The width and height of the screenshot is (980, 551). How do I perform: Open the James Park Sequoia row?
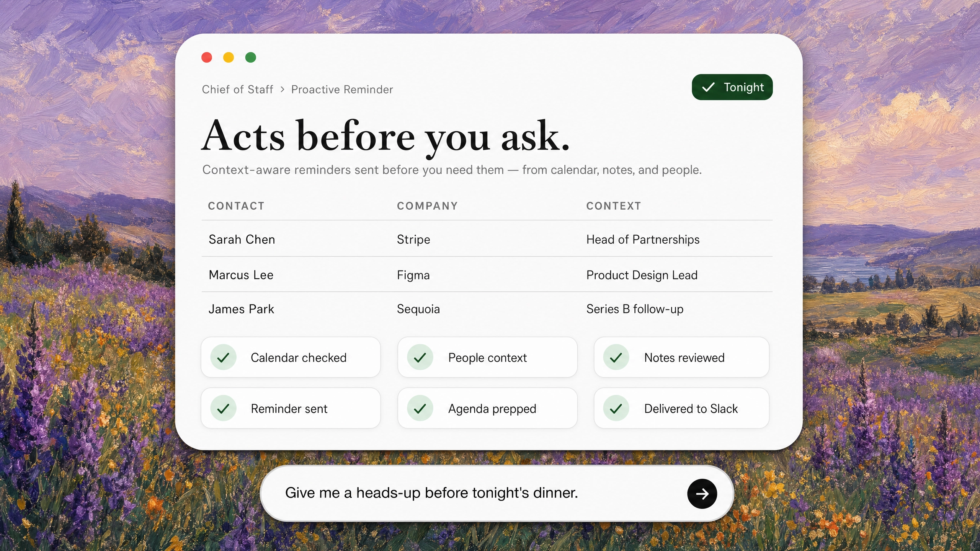pos(487,309)
